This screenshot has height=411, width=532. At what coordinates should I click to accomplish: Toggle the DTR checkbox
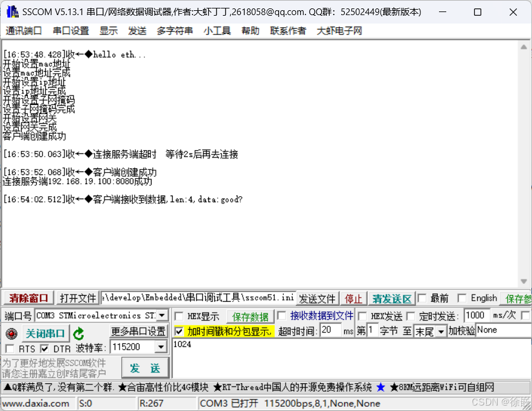45,349
